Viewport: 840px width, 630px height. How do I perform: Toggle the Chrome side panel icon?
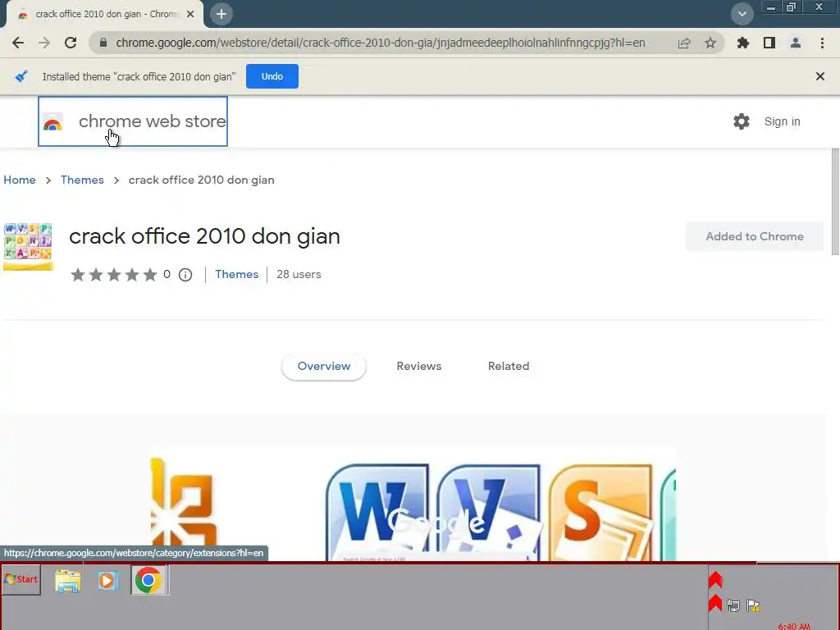click(x=769, y=43)
